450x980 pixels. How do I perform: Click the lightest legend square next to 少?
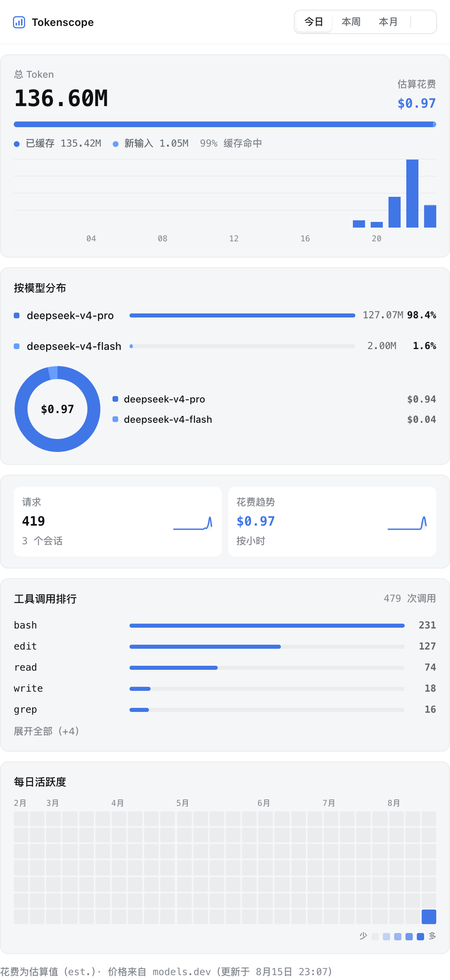pyautogui.click(x=375, y=936)
